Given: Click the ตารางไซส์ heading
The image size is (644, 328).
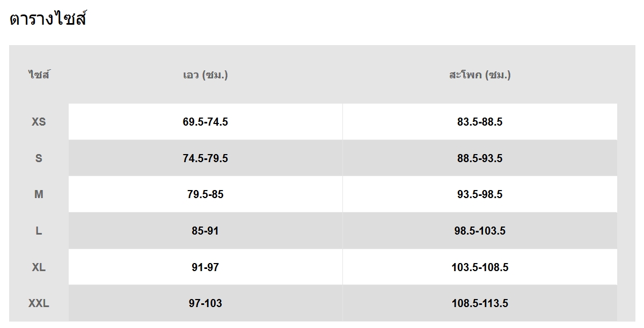Looking at the screenshot, I should [x=48, y=20].
